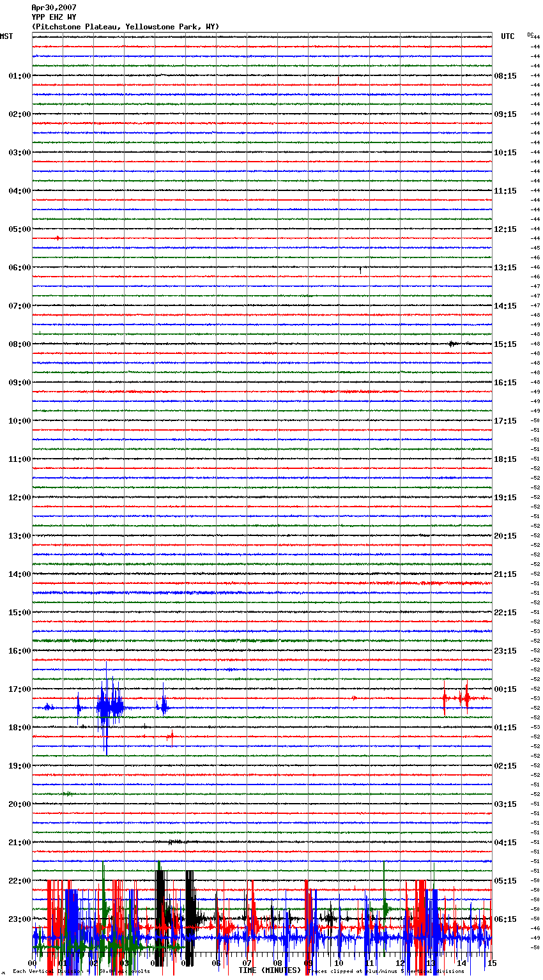The height and width of the screenshot is (980, 543).
Task: Click the "14" minute tick label
Action: coord(461,963)
